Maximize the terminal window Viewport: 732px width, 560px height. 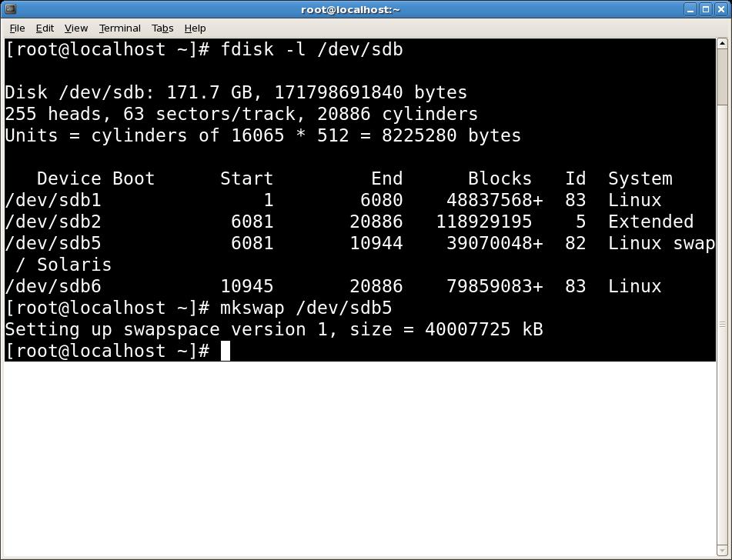[x=706, y=8]
